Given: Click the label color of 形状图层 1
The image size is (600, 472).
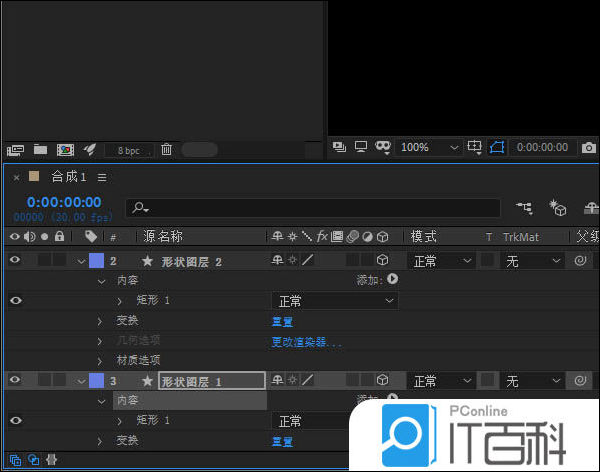Looking at the screenshot, I should click(96, 381).
